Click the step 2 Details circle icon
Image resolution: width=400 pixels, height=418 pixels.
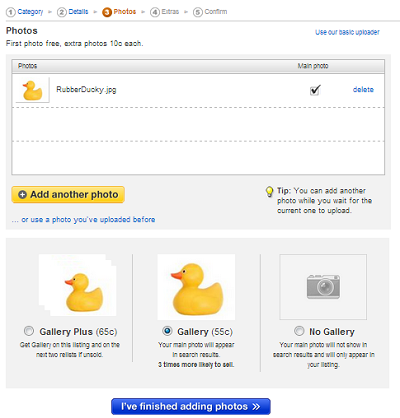click(x=62, y=12)
